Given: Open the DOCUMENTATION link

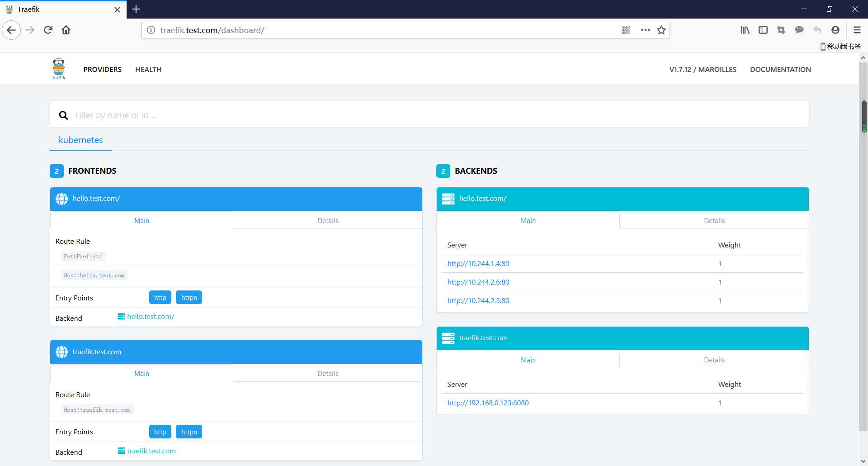Looking at the screenshot, I should point(780,70).
